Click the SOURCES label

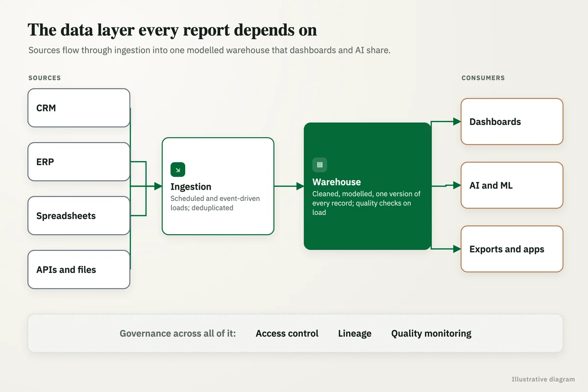[x=45, y=78]
